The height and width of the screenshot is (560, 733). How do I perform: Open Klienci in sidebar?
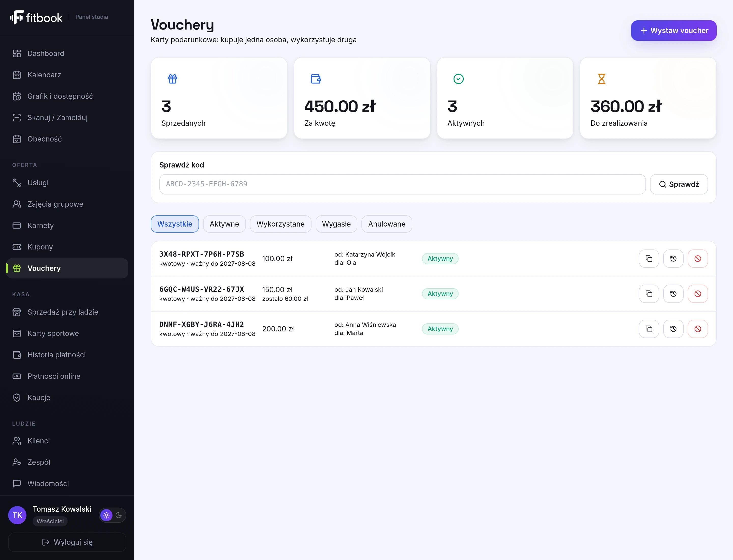click(67, 441)
